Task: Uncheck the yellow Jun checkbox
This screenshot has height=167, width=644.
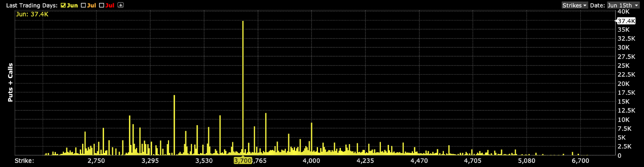Action: coord(63,6)
